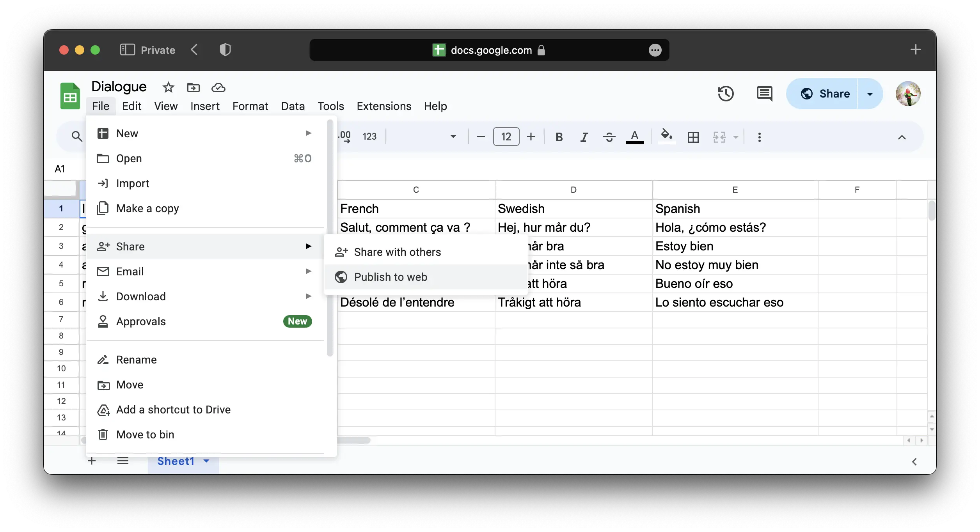Click the text color A icon

pyautogui.click(x=635, y=137)
